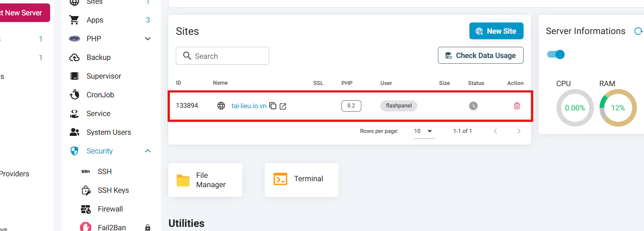Expand the PHP menu chevron

pyautogui.click(x=148, y=39)
